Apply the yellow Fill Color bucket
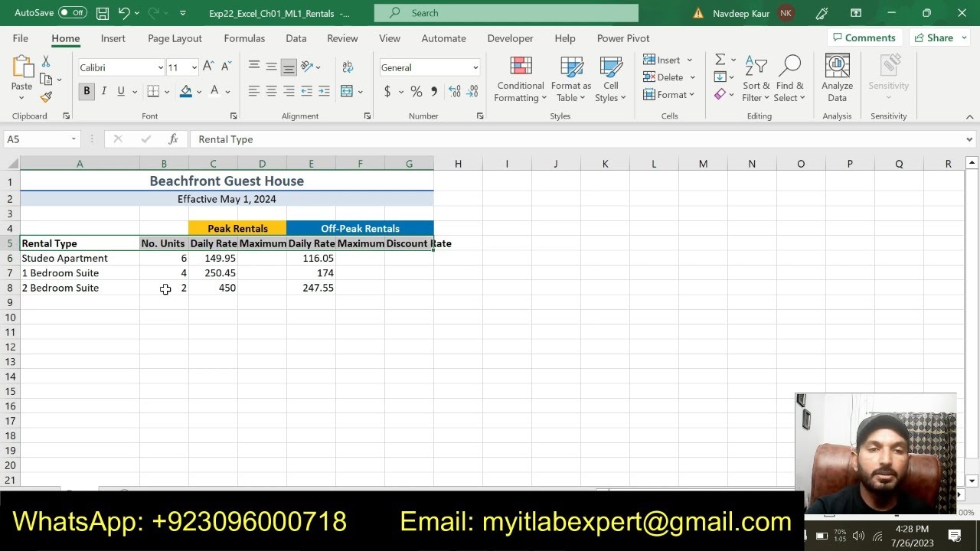Viewport: 980px width, 551px height. 186,91
